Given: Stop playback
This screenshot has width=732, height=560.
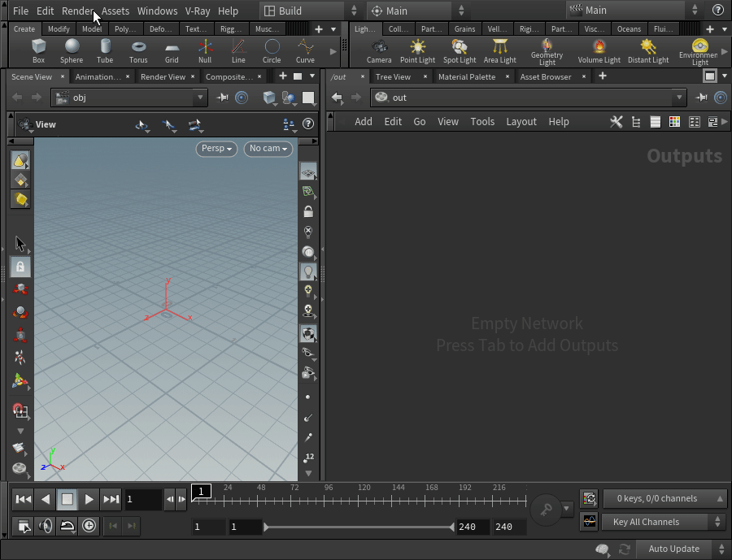Looking at the screenshot, I should click(x=68, y=500).
